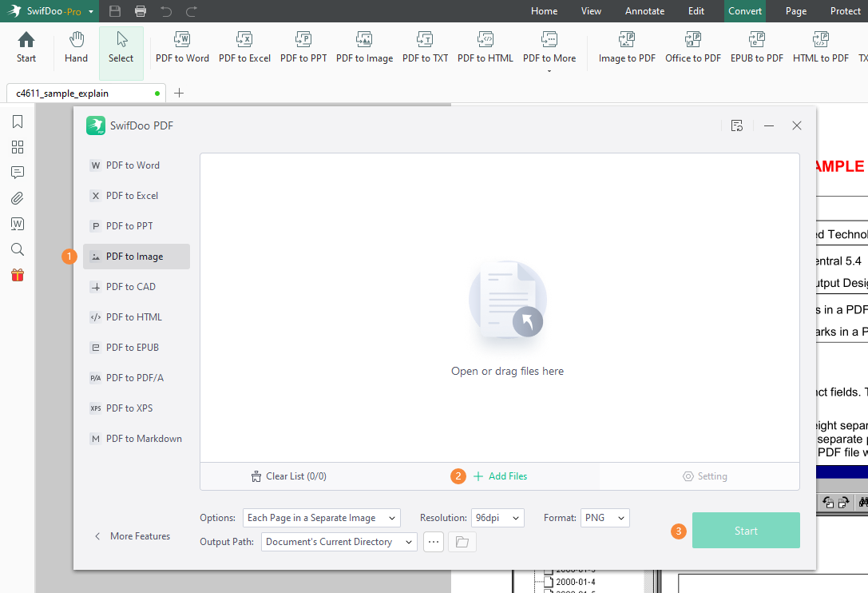Switch to the Page ribbon tab
868x593 pixels.
tap(796, 11)
